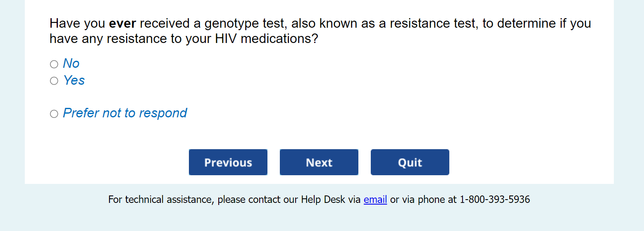Click the "For technical assistance" footer text
This screenshot has width=644, height=231.
pyautogui.click(x=160, y=200)
